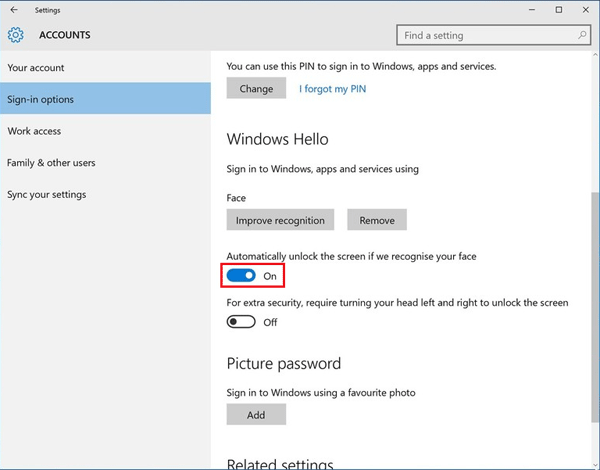The height and width of the screenshot is (470, 600).
Task: Minimize the Settings window
Action: (x=532, y=10)
